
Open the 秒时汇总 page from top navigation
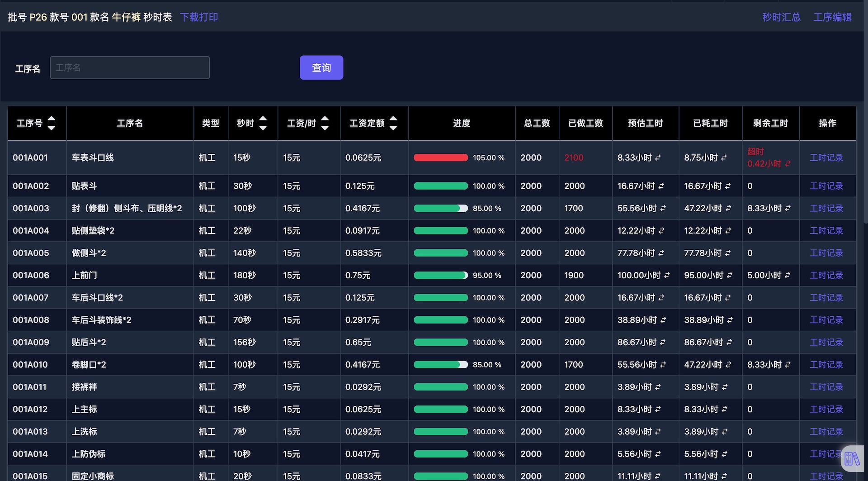coord(781,17)
